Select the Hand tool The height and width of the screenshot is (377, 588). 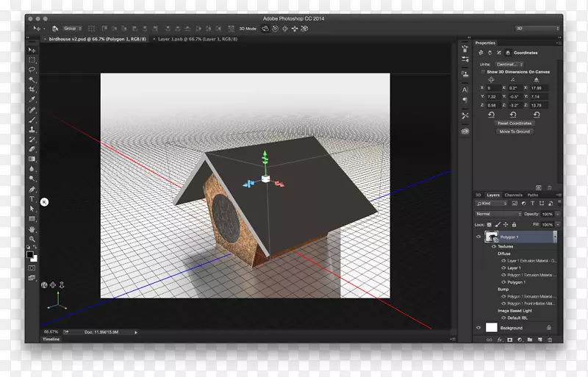point(32,229)
